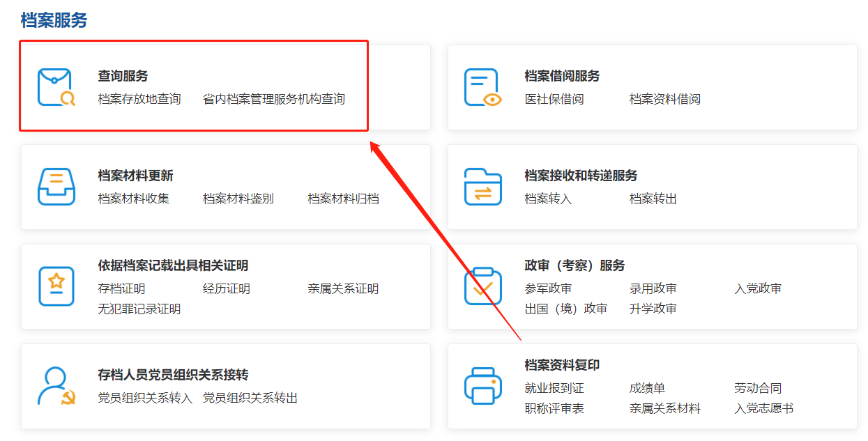Select 出国（境）政审 link
The image size is (868, 441).
click(566, 309)
